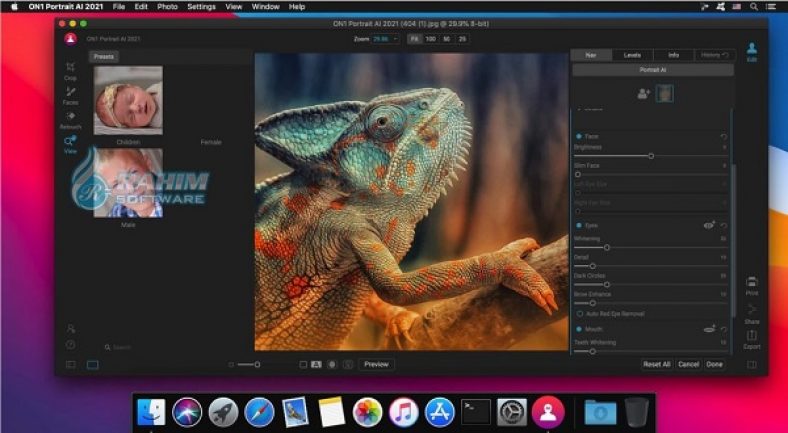Switch to the History tab
This screenshot has width=788, height=433.
(714, 55)
